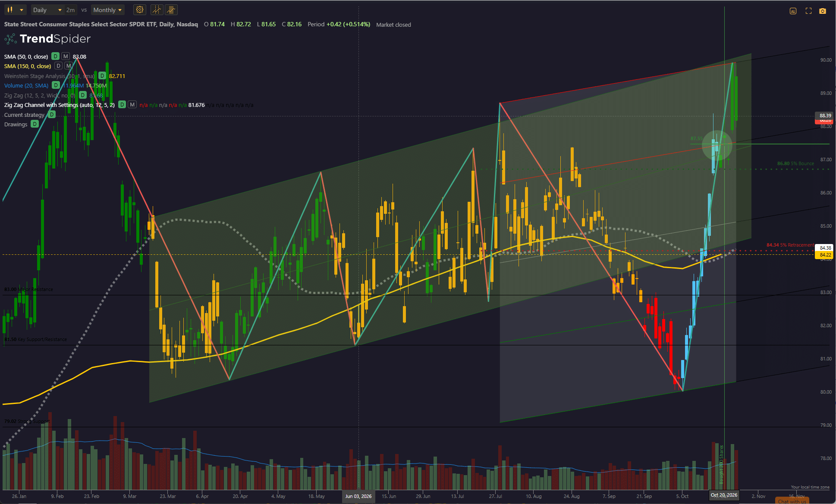Screen dimensions: 836x504
Task: Toggle D on Zig Zag Channel with Settings
Action: point(122,105)
